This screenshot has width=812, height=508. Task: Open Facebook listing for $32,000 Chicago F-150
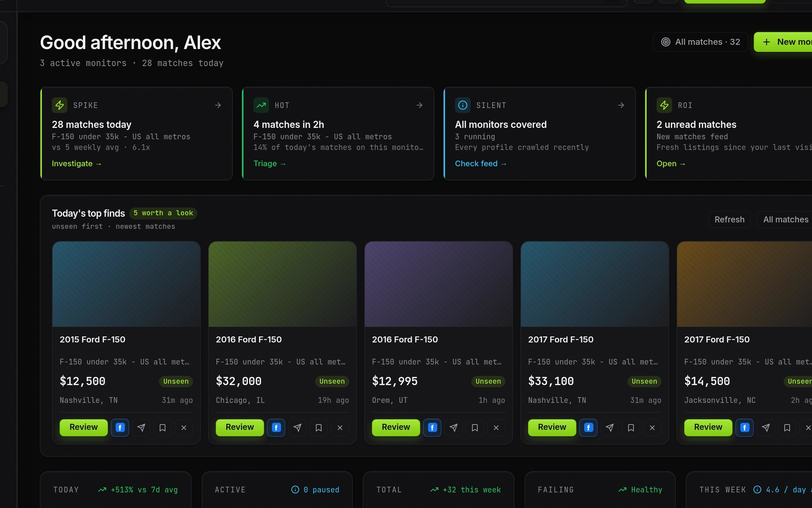(x=276, y=427)
